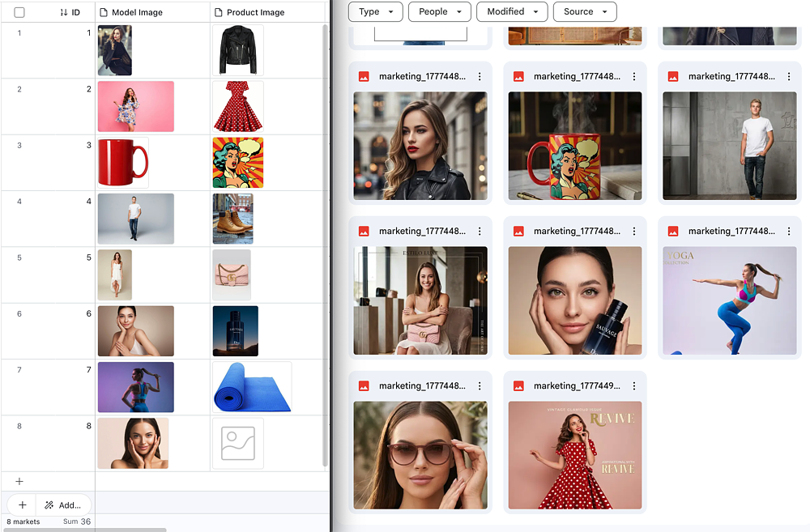The image size is (810, 532).
Task: Click the empty image placeholder in row 8
Action: click(237, 444)
